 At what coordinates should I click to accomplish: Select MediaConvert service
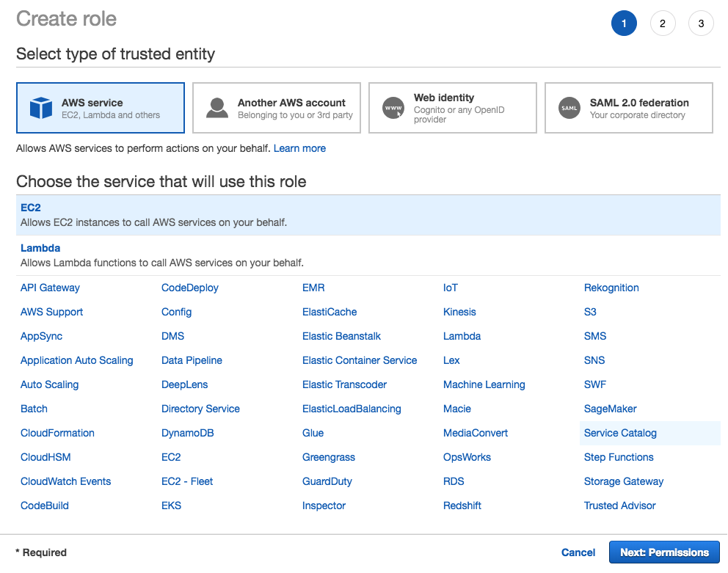click(476, 433)
